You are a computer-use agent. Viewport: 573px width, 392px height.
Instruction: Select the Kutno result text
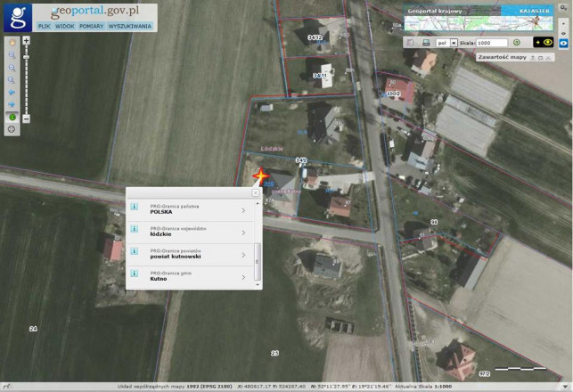159,279
